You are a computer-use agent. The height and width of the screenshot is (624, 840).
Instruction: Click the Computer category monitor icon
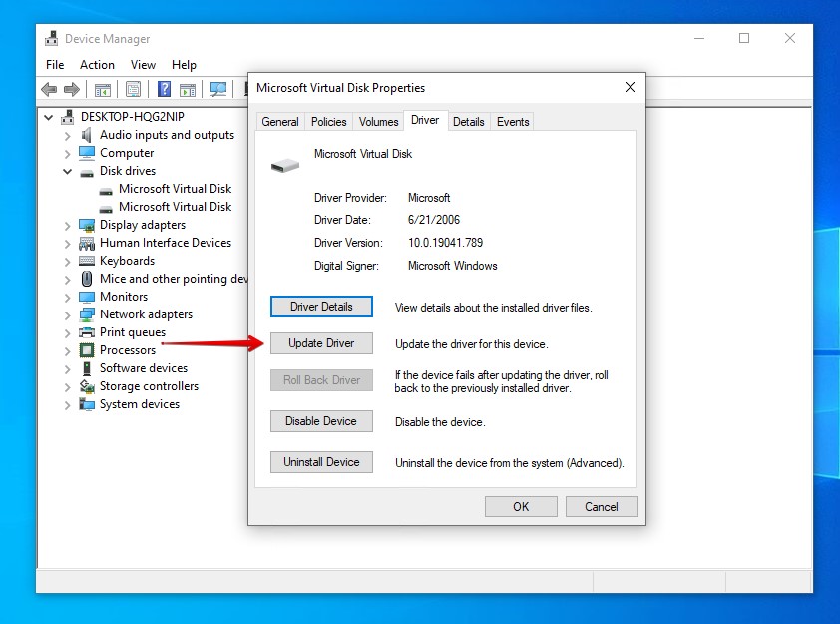pos(86,153)
